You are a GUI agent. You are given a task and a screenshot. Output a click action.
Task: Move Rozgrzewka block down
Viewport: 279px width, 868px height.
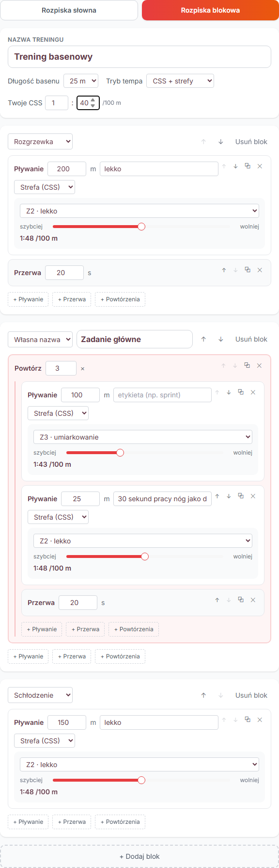221,142
